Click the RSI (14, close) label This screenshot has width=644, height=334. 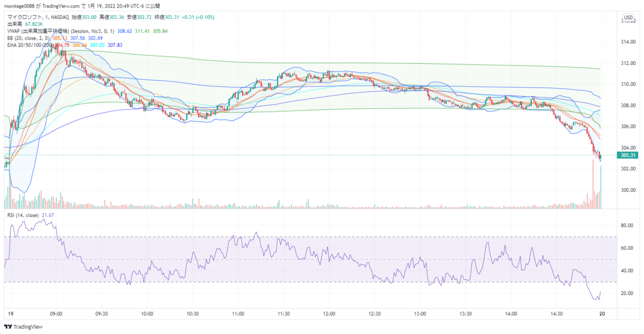point(23,215)
